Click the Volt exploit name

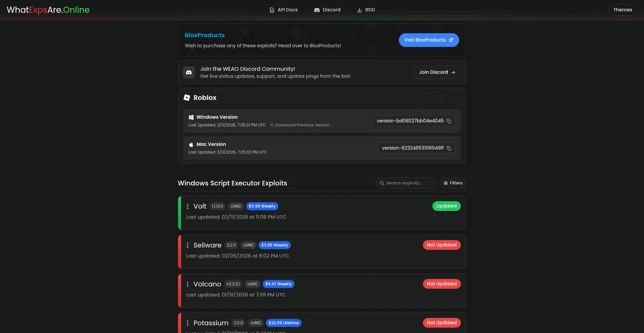[200, 207]
